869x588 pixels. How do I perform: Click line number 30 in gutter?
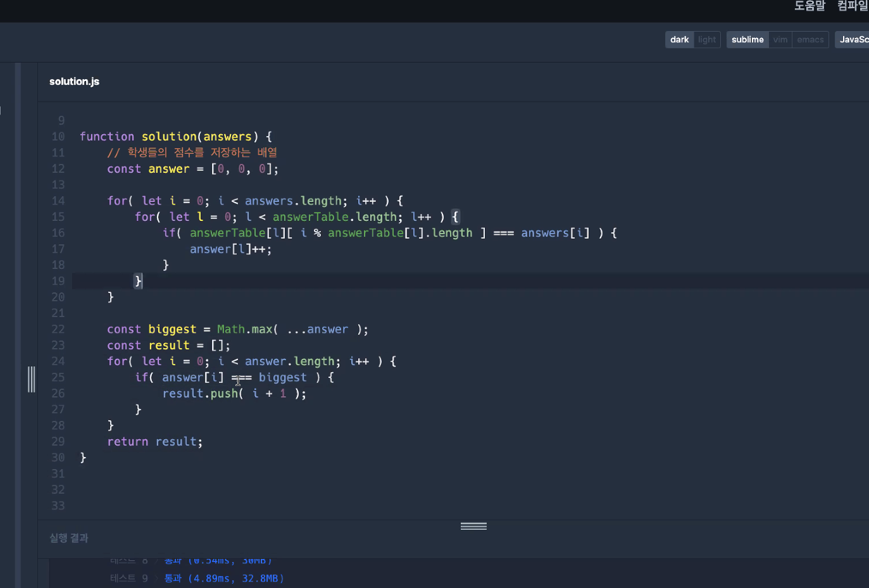(58, 458)
